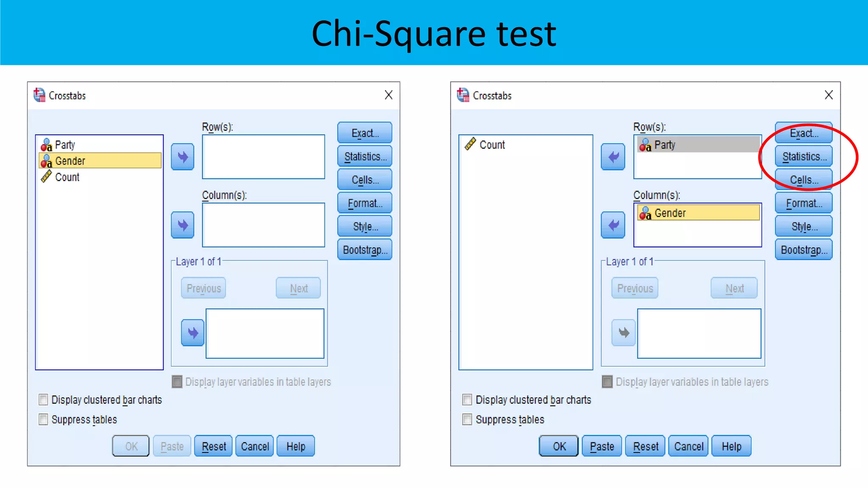Click Help in left Crosstabs dialog
Viewport: 868px width, 488px height.
click(x=296, y=446)
